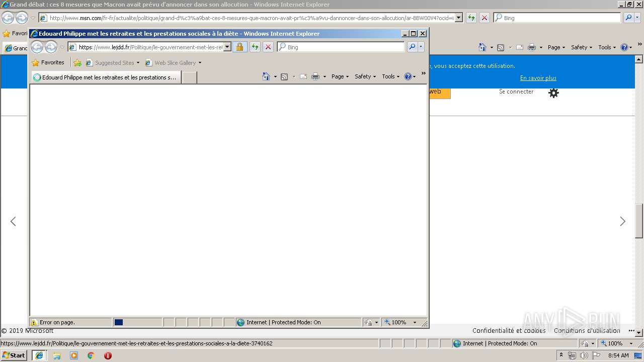The height and width of the screenshot is (362, 644).
Task: Open Favorites star in front window
Action: point(35,63)
